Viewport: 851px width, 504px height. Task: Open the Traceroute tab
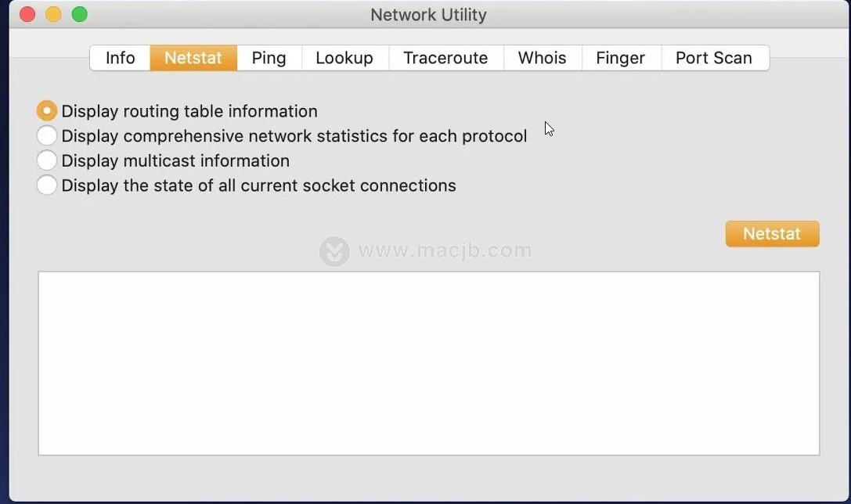point(445,57)
